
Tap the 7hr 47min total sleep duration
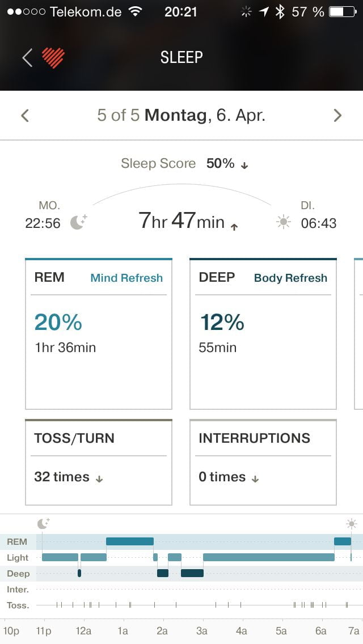[x=181, y=221]
